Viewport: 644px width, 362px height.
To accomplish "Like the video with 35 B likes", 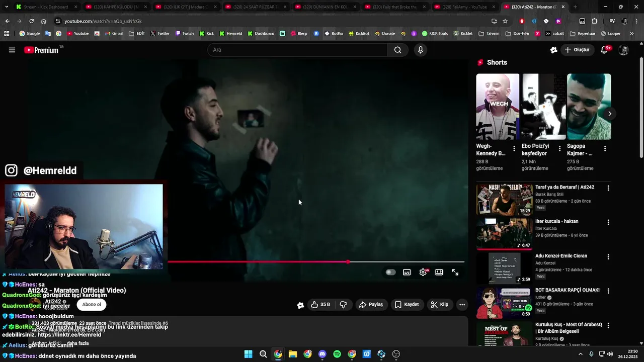I will pyautogui.click(x=320, y=304).
